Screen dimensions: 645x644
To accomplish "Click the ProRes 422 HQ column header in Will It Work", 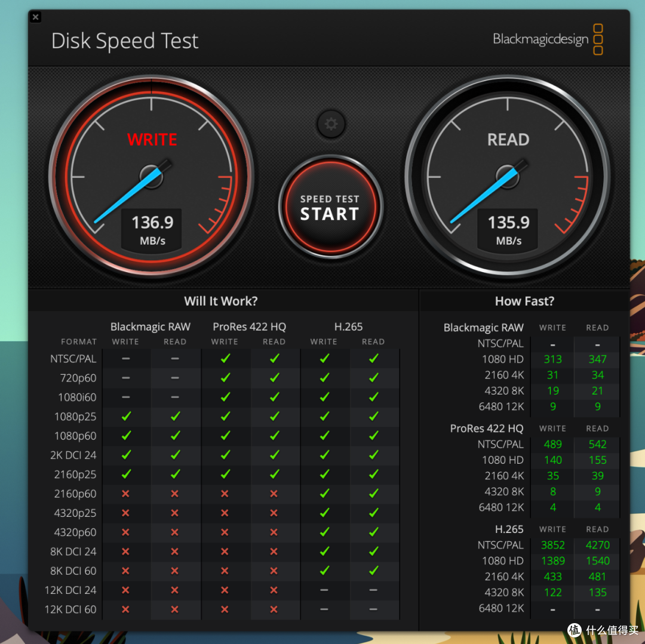I will pyautogui.click(x=249, y=326).
